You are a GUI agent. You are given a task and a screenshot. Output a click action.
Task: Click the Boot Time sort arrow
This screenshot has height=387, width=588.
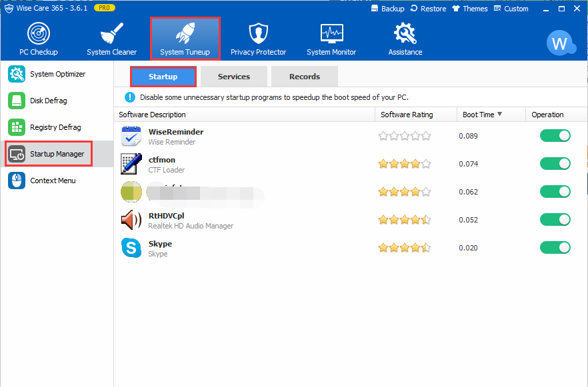(499, 114)
